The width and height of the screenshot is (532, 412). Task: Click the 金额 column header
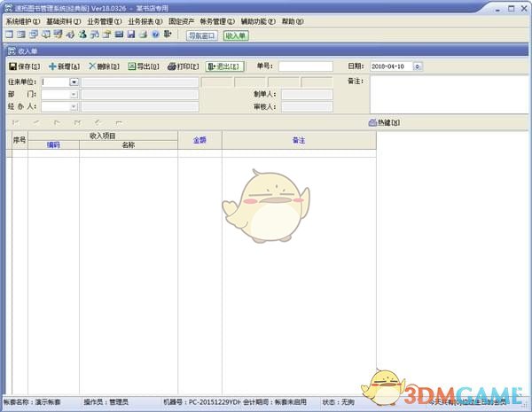click(x=199, y=140)
